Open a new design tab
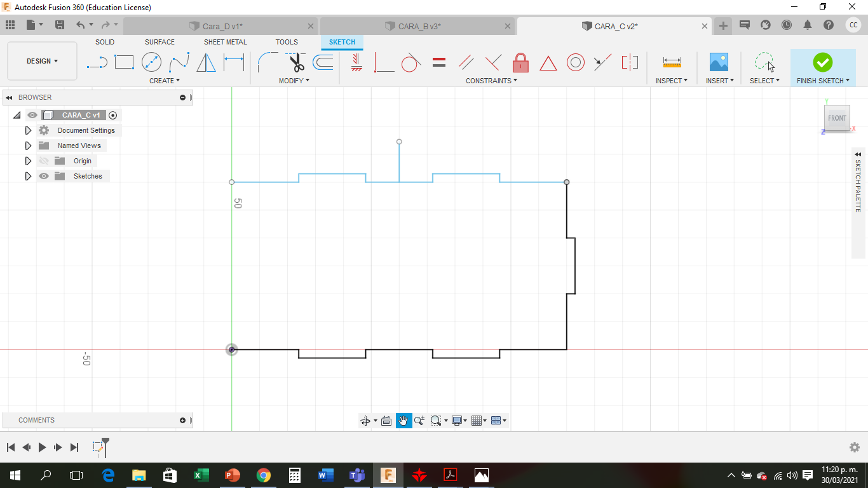 723,25
